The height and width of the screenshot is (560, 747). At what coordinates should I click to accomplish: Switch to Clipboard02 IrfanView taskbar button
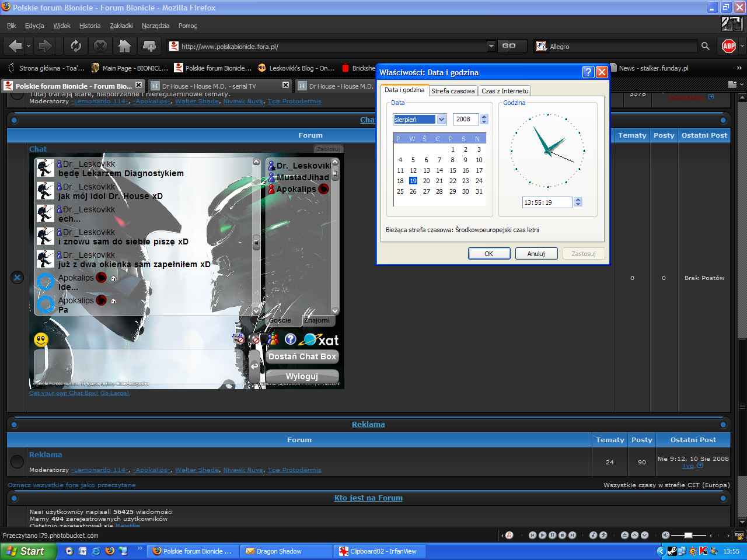(x=380, y=551)
